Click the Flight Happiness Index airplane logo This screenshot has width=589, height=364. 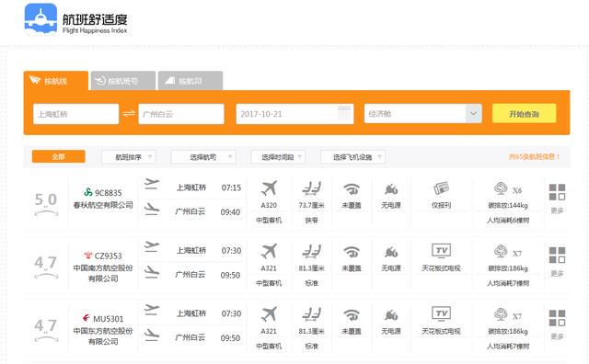pyautogui.click(x=40, y=18)
